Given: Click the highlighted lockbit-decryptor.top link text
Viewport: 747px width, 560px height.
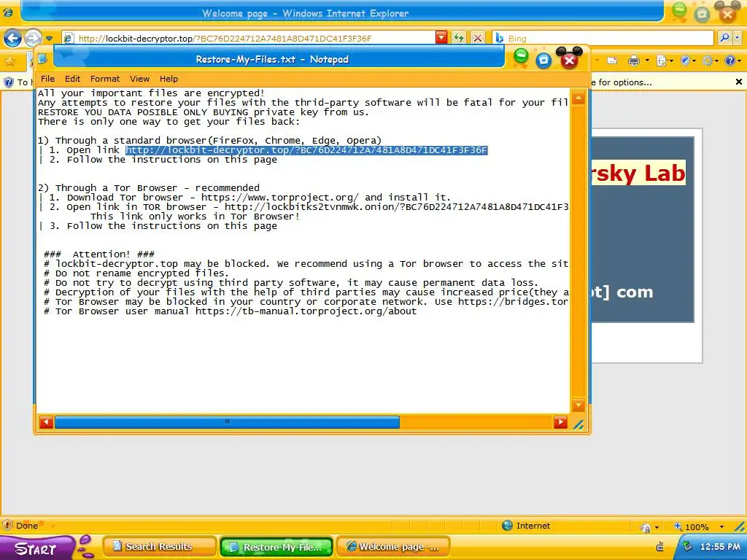Looking at the screenshot, I should (306, 150).
